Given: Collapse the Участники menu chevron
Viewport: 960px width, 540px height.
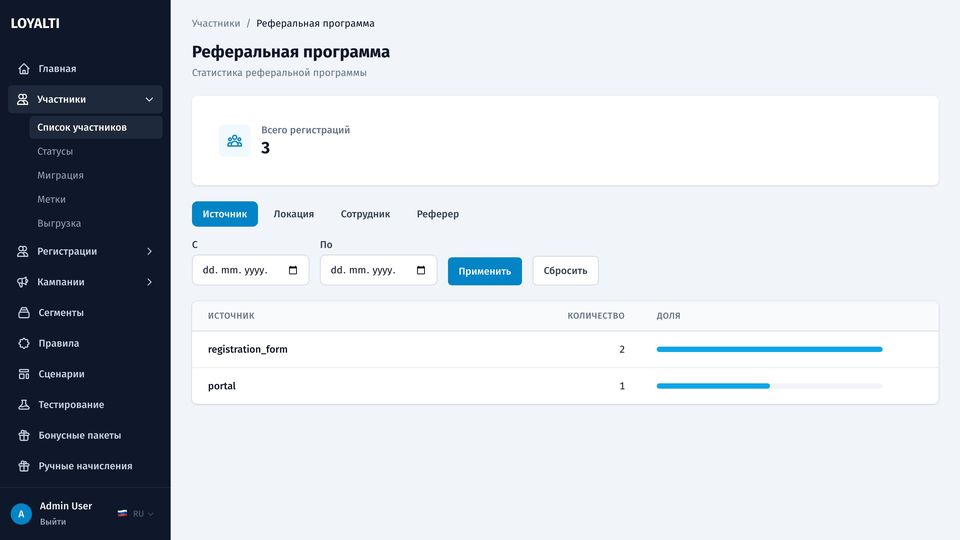Looking at the screenshot, I should 149,99.
